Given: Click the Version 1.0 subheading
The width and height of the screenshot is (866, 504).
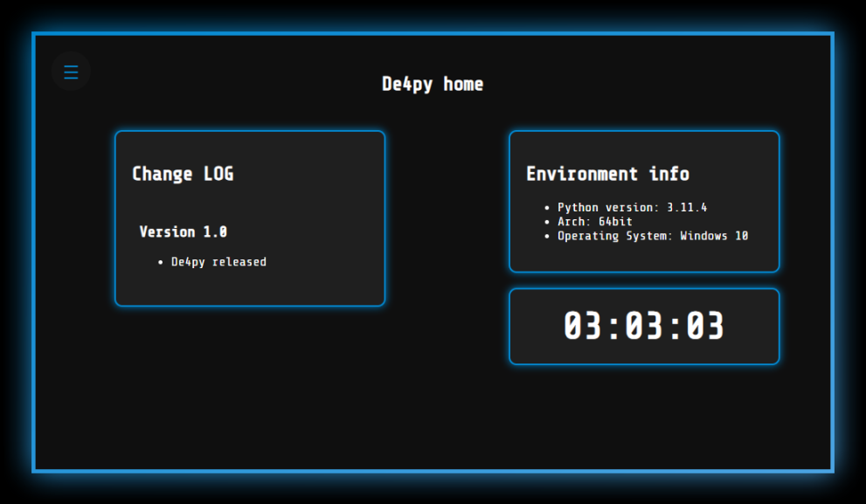Looking at the screenshot, I should tap(183, 231).
